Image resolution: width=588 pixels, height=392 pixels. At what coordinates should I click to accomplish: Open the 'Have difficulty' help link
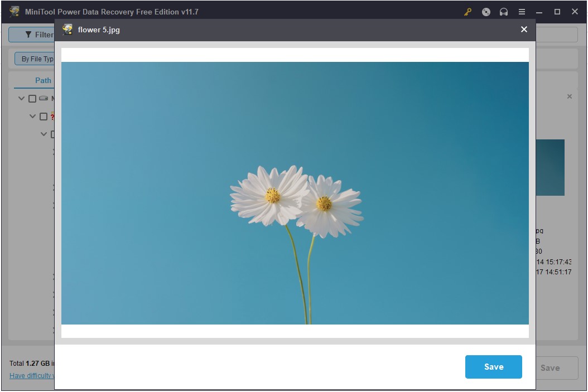(x=32, y=376)
